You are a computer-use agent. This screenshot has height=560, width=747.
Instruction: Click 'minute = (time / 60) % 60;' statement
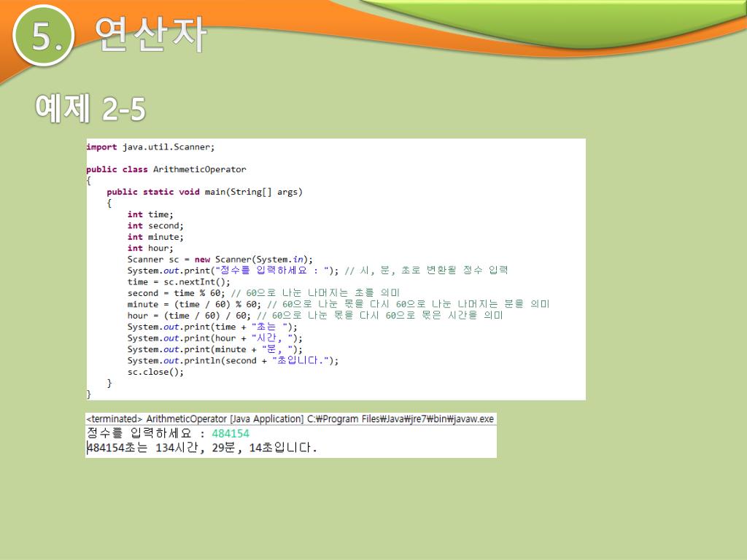[194, 304]
